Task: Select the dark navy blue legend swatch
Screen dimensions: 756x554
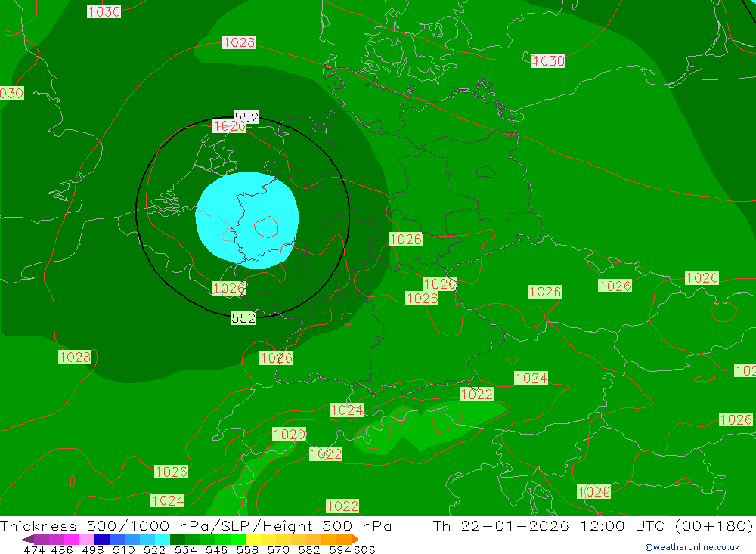Action: (102, 539)
